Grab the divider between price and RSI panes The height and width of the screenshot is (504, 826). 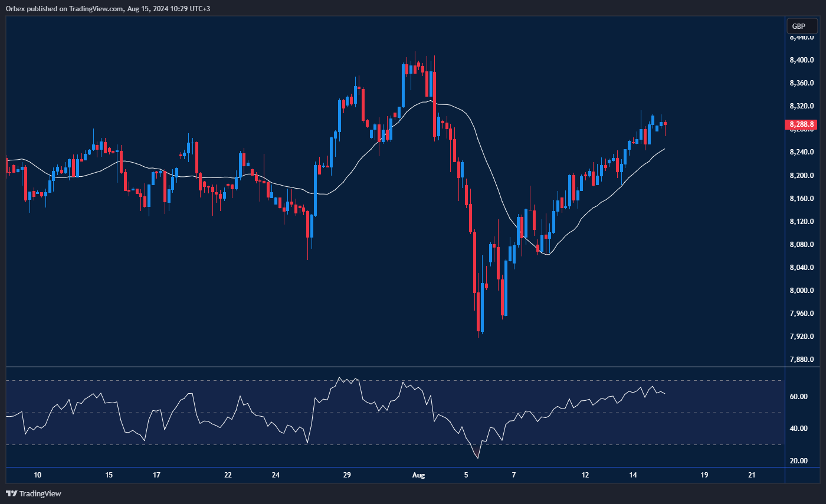tap(395, 367)
